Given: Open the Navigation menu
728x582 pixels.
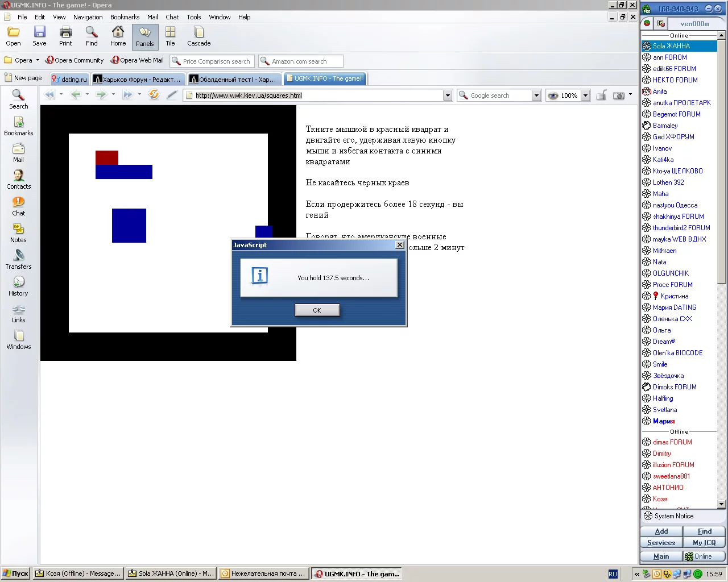Looking at the screenshot, I should (88, 17).
